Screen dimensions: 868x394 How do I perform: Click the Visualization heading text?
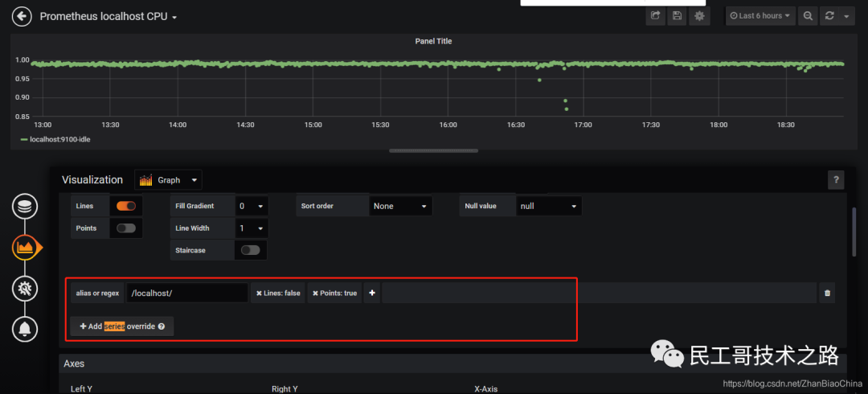[x=92, y=179]
